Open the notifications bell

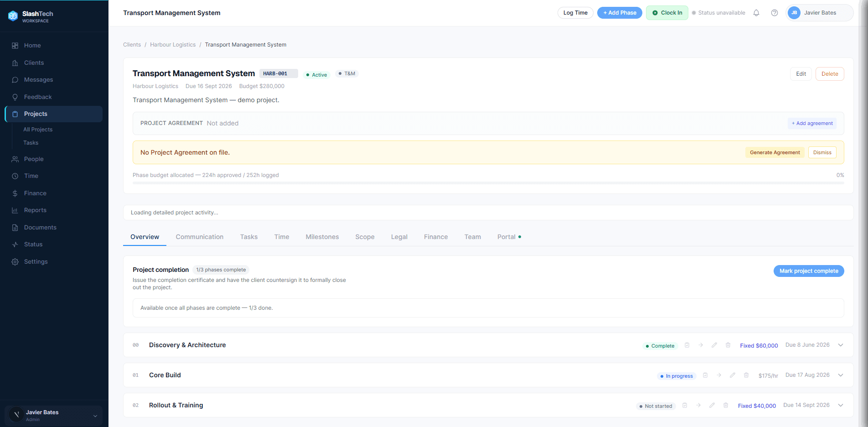(756, 13)
